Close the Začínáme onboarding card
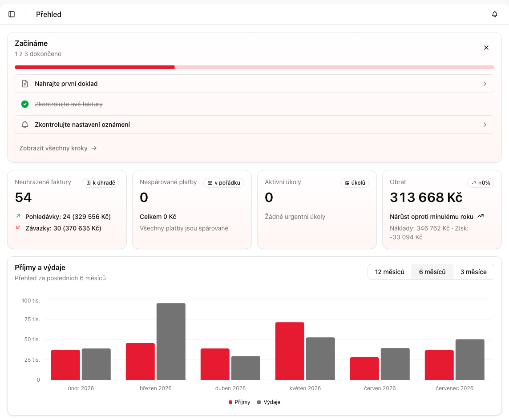The height and width of the screenshot is (420, 509). click(x=486, y=48)
